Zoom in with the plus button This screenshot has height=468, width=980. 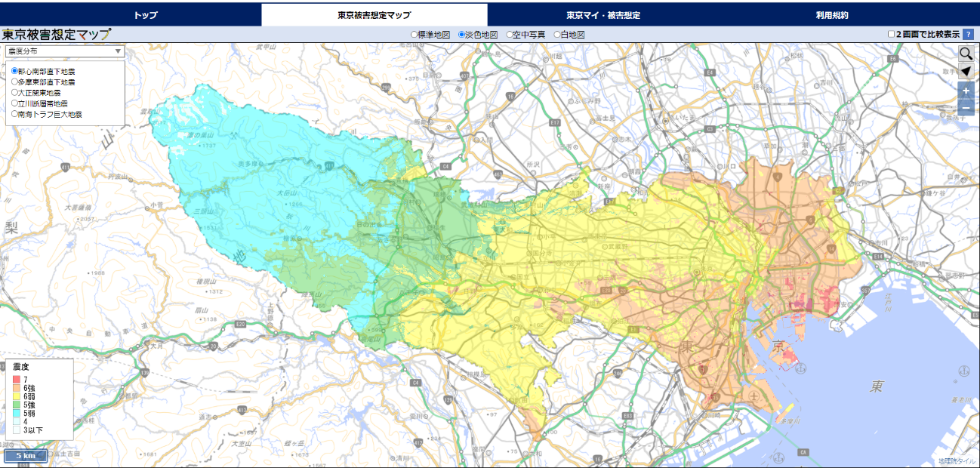point(966,91)
